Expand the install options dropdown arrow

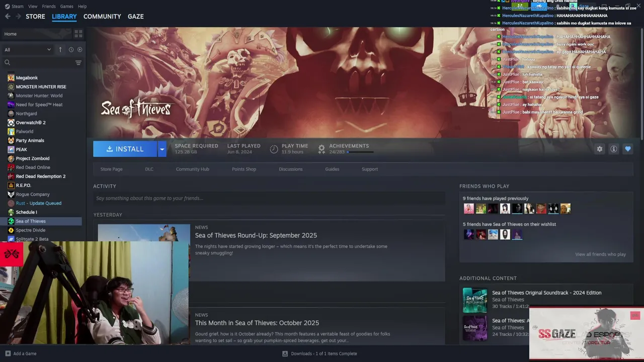(162, 149)
